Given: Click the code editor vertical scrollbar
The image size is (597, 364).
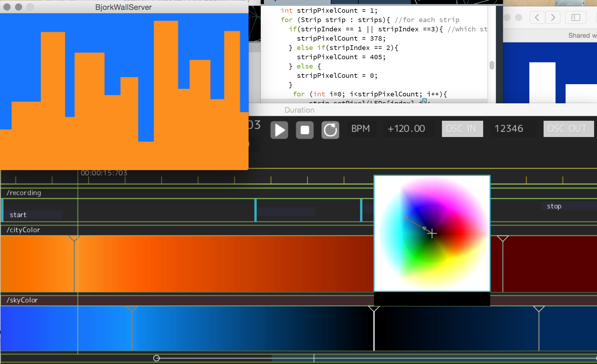Looking at the screenshot, I should pos(492,65).
